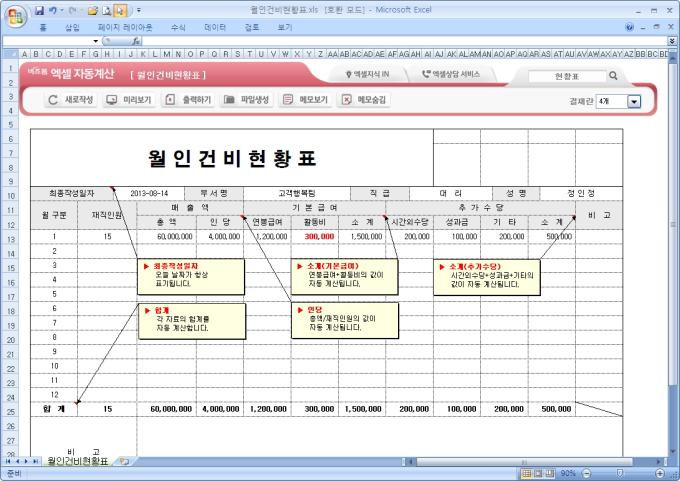Go to next sheet tab arrow
The image size is (680, 481).
[x=26, y=461]
